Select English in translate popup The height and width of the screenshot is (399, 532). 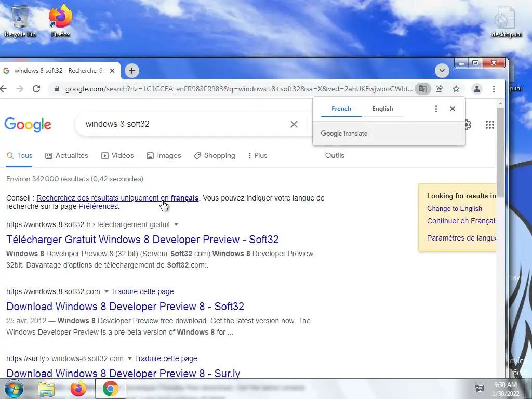(382, 109)
